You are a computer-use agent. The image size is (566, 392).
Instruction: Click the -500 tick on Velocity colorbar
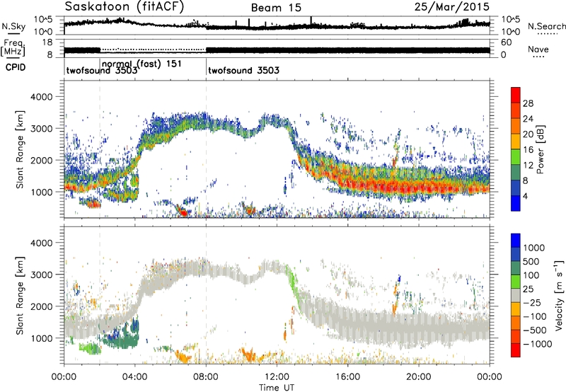[x=534, y=330]
